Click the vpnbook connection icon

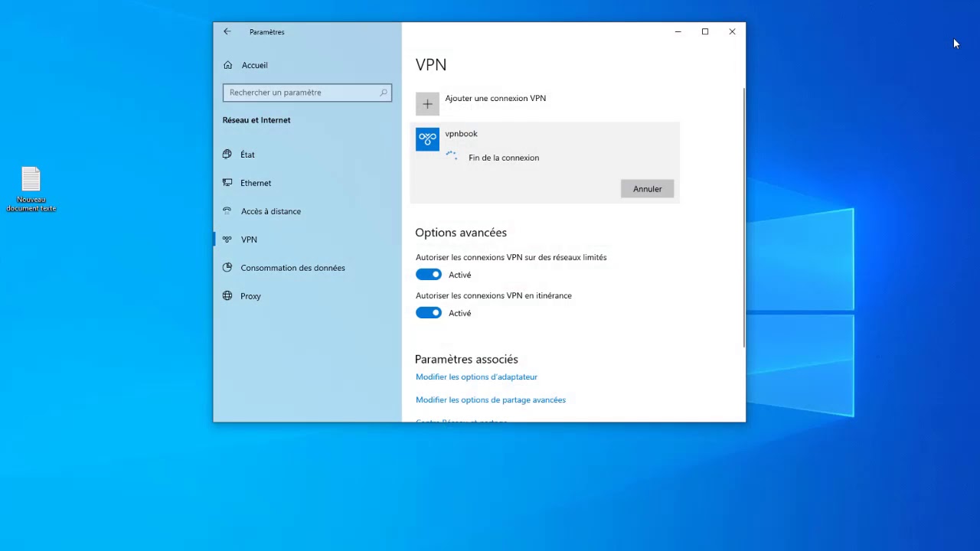pyautogui.click(x=427, y=139)
